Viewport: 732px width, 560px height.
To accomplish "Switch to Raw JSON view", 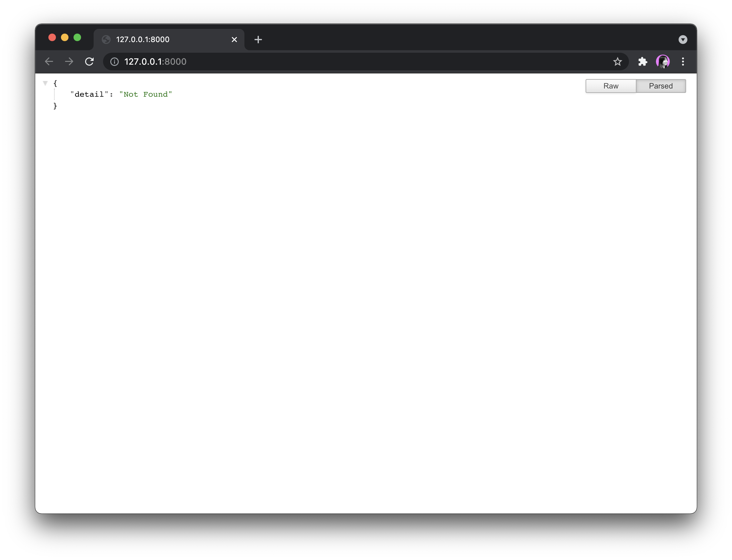I will 610,86.
